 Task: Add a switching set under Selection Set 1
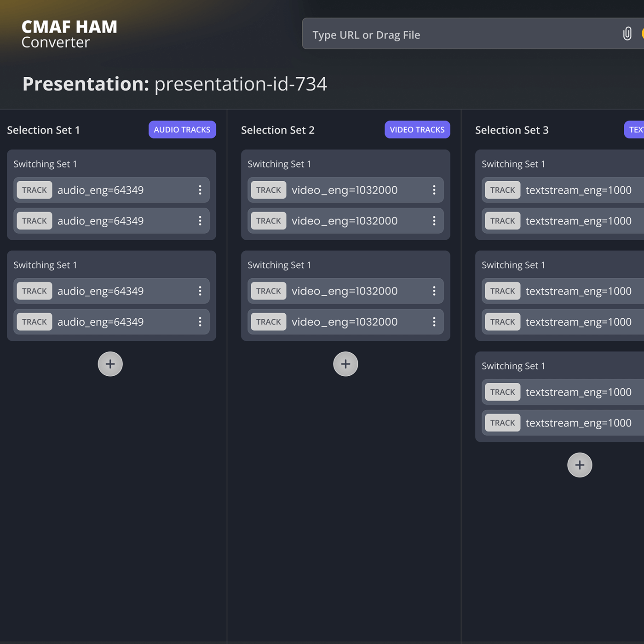[x=110, y=364]
